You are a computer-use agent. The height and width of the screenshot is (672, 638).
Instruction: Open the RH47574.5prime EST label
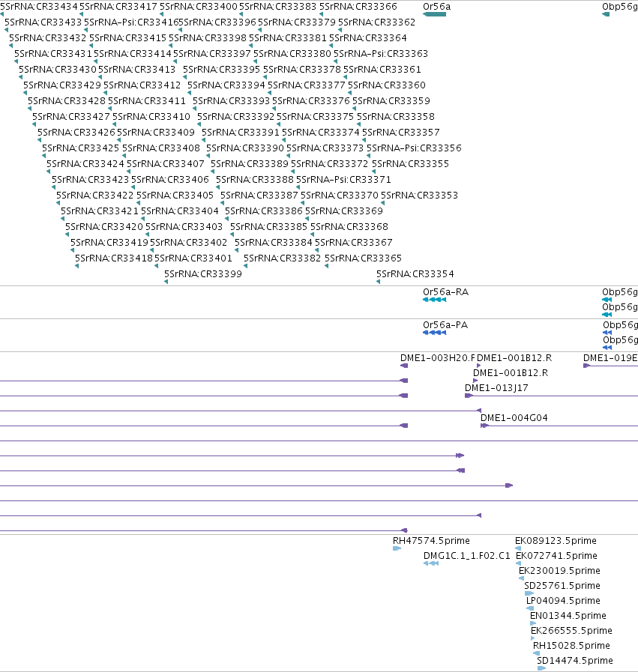point(431,541)
